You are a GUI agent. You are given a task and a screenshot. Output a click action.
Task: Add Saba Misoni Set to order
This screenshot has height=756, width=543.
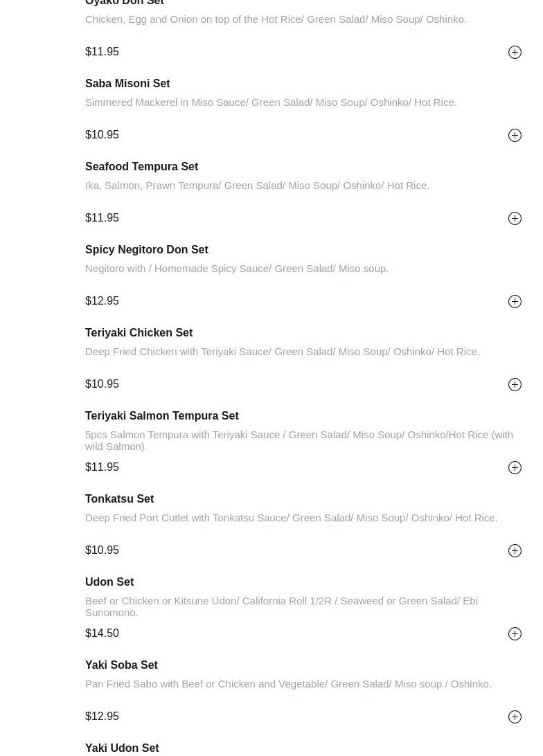point(515,135)
